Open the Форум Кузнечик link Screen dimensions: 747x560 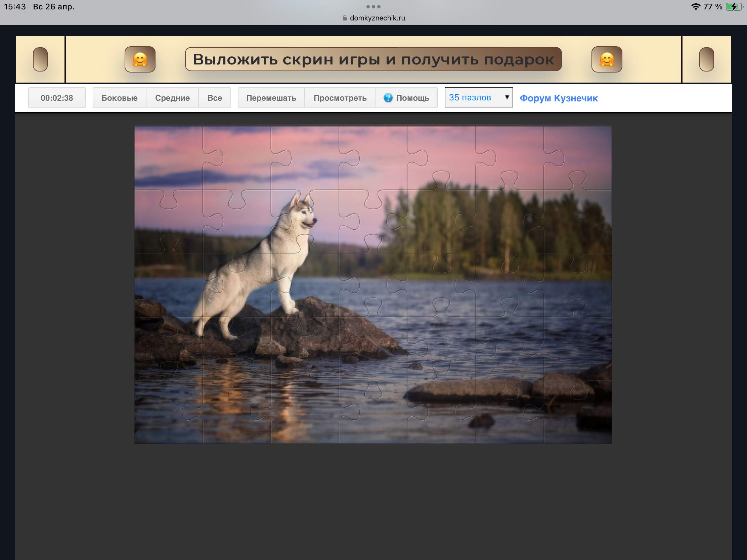point(559,98)
